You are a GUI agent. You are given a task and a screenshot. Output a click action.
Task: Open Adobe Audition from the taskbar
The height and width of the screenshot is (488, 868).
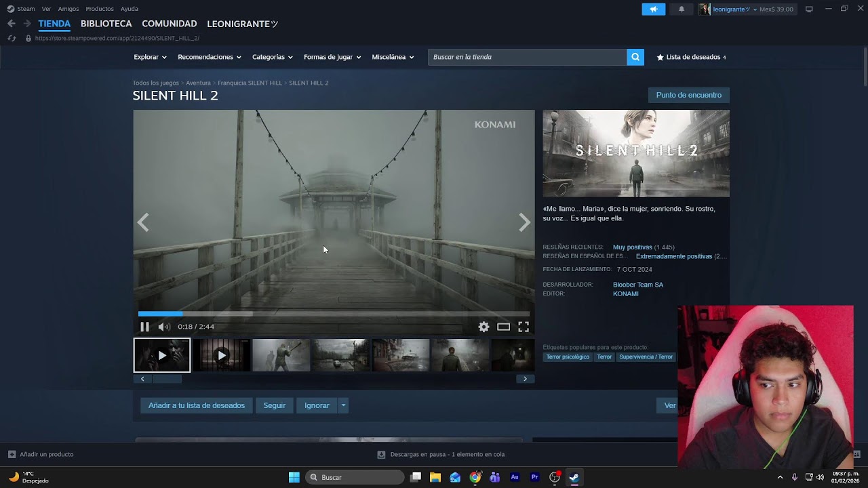pyautogui.click(x=515, y=477)
